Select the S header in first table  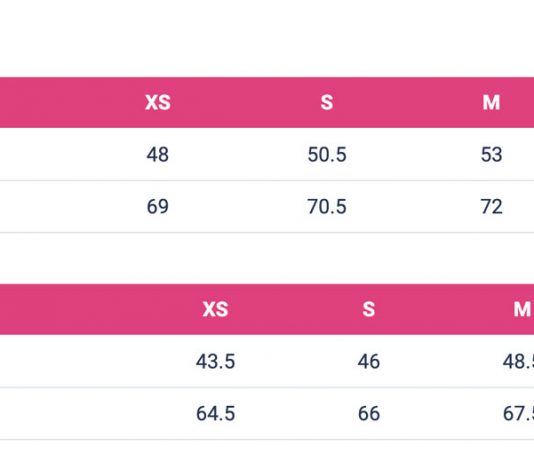click(x=327, y=102)
